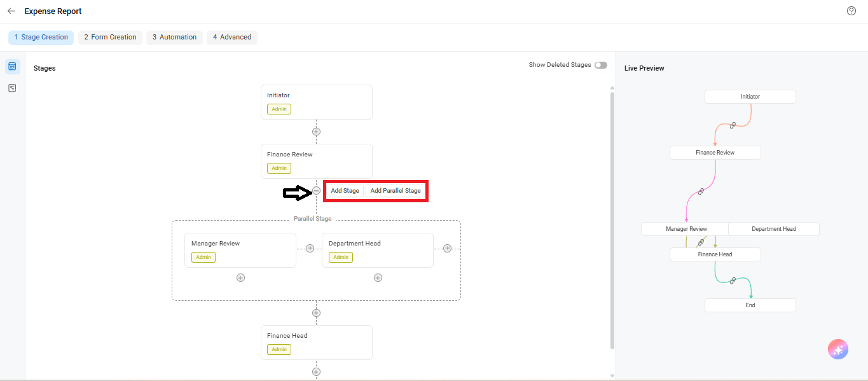The height and width of the screenshot is (381, 868).
Task: Switch to the Automation tab
Action: coord(174,38)
